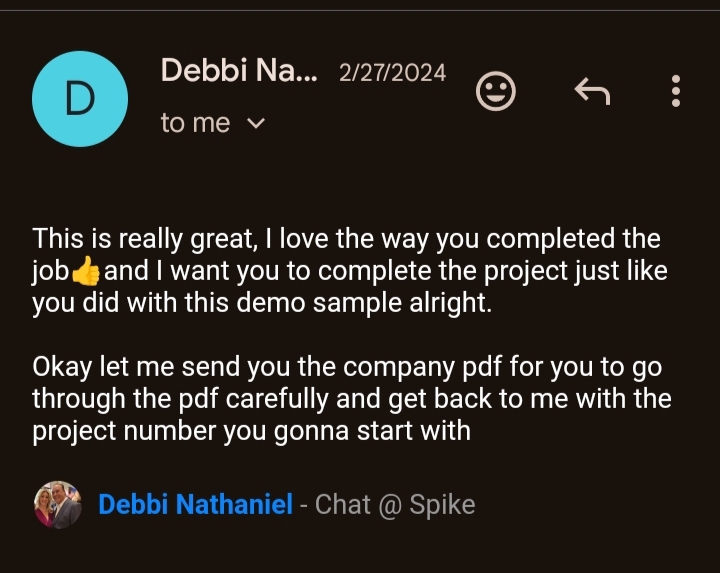The width and height of the screenshot is (720, 573).
Task: Tap the 'to me' recipient label
Action: pos(195,123)
